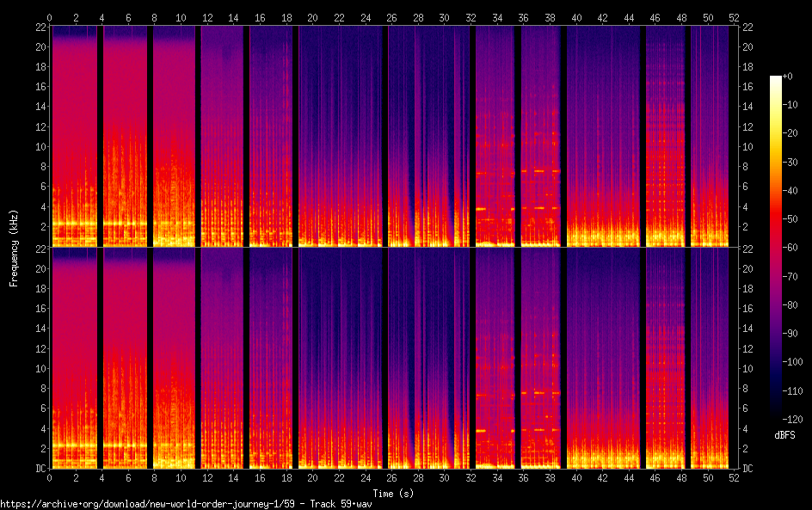Click the 7.5 kHz tone near 37 seconds, lower channel
Image resolution: width=812 pixels, height=510 pixels.
pos(539,393)
